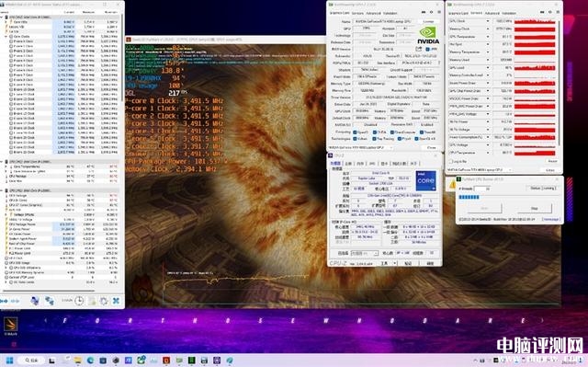Click the BIOS export icon beside UEFI
588x367 pixels.
419,49
